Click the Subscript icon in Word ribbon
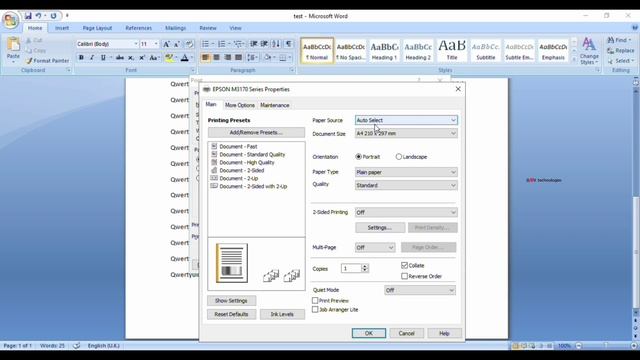This screenshot has height=360, width=640. [131, 58]
